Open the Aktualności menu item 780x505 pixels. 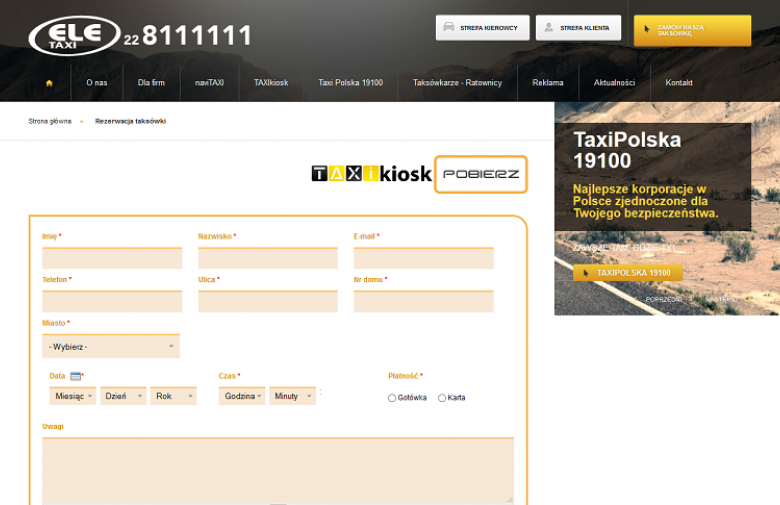coord(614,83)
